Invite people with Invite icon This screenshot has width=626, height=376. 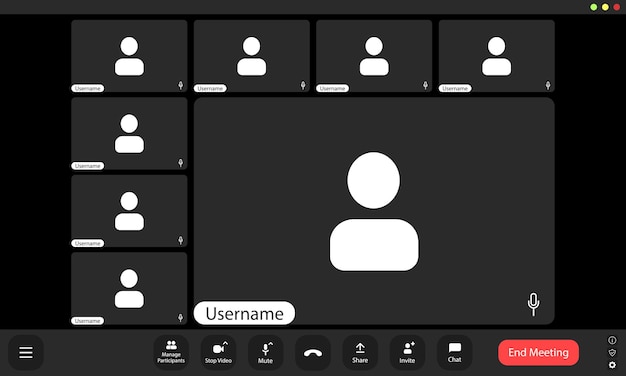point(407,352)
